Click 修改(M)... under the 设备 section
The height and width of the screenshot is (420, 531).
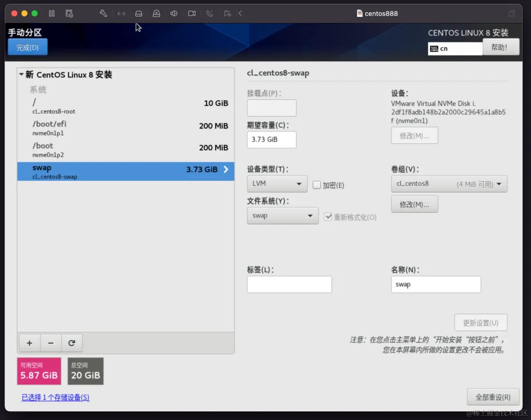tap(415, 136)
